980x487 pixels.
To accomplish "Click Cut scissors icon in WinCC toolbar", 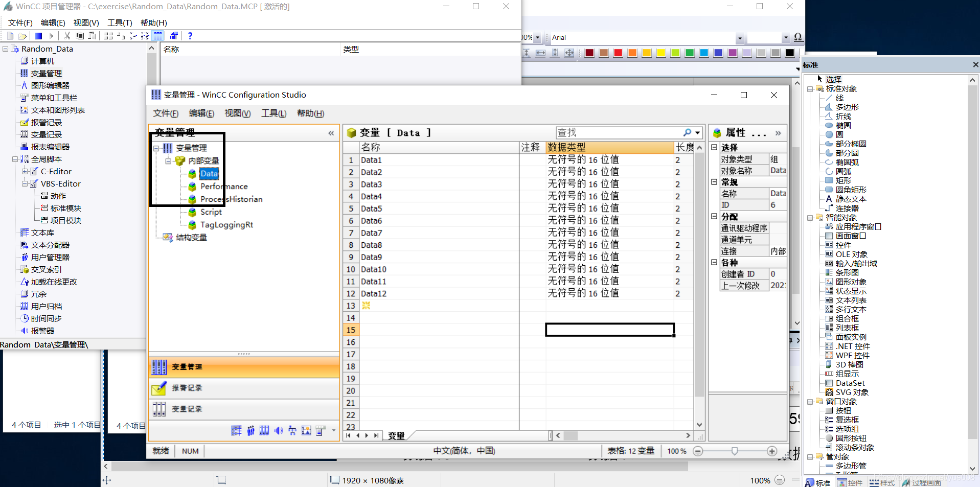I will 67,36.
